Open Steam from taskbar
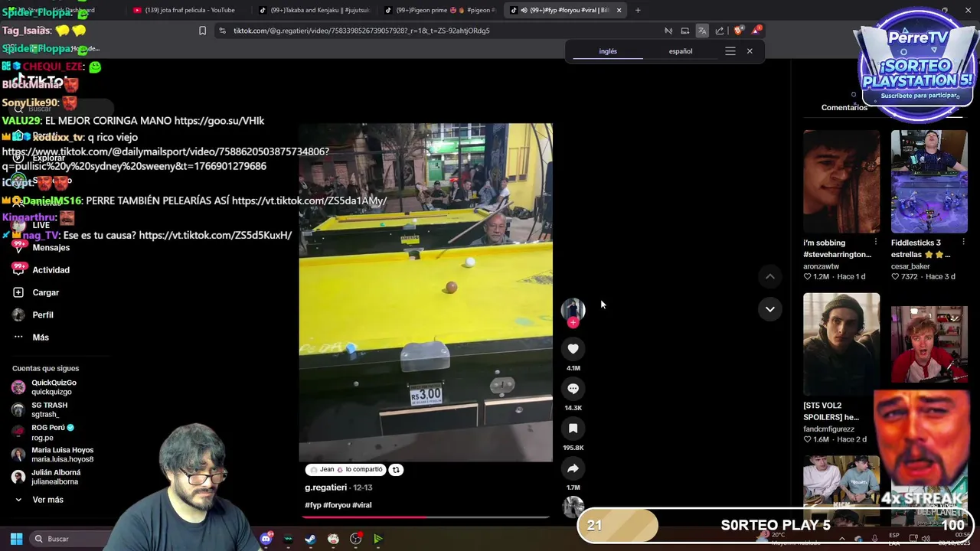This screenshot has height=551, width=980. pyautogui.click(x=310, y=539)
